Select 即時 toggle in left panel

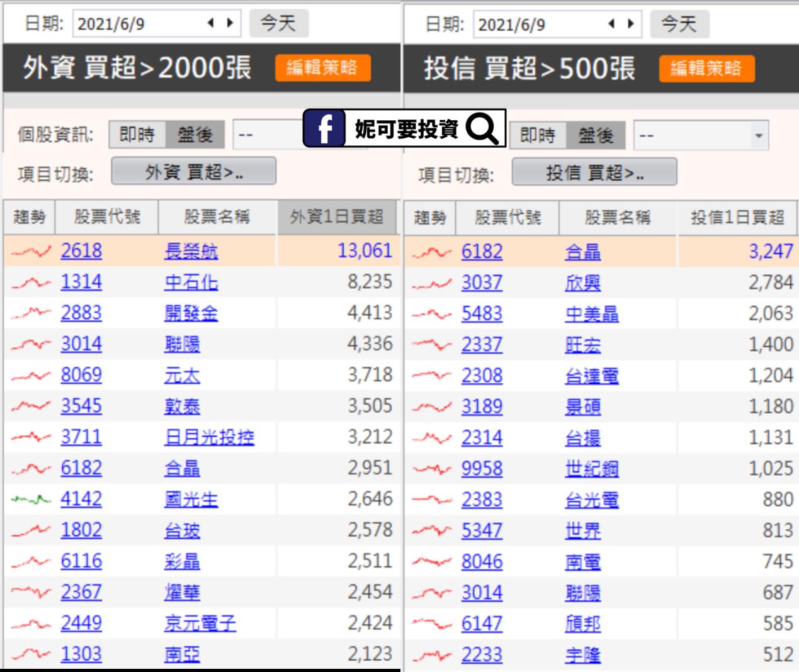[x=137, y=135]
